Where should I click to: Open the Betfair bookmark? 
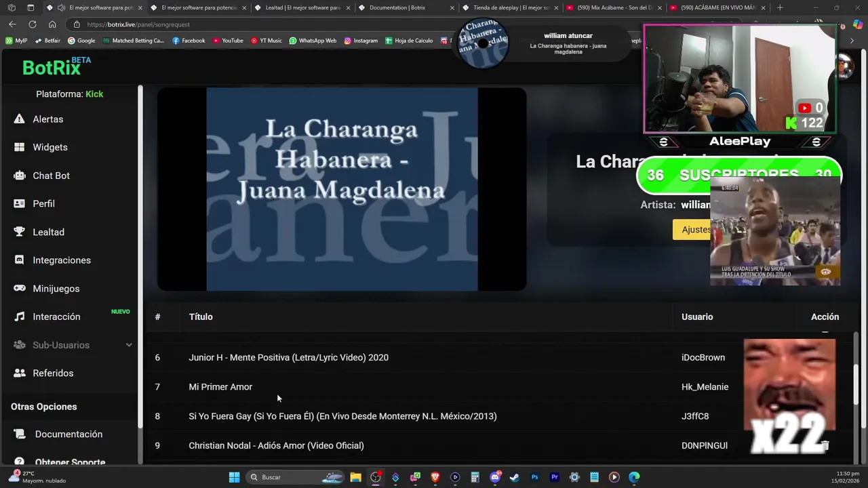coord(47,41)
